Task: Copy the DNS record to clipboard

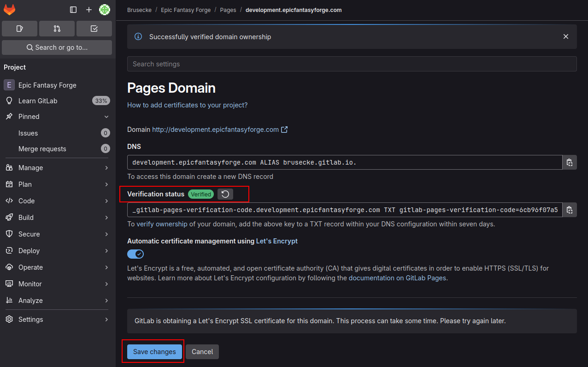Action: coord(570,162)
